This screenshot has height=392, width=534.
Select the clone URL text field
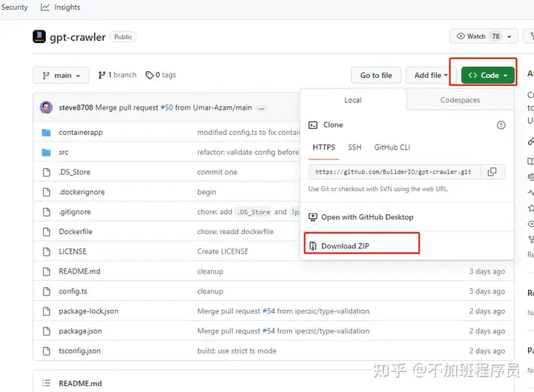click(395, 172)
